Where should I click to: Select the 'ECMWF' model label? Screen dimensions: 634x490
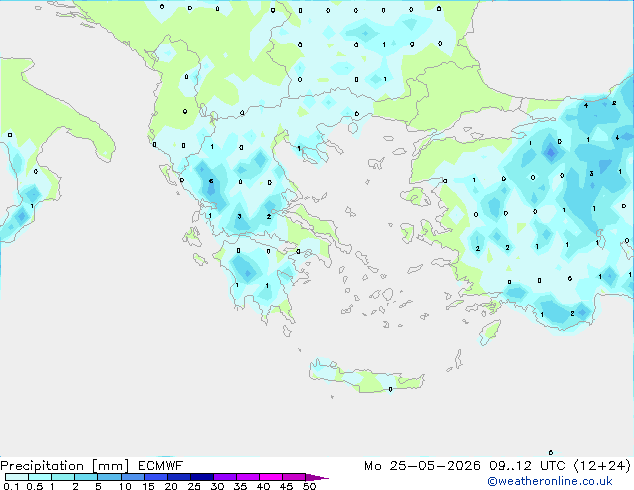tap(161, 466)
